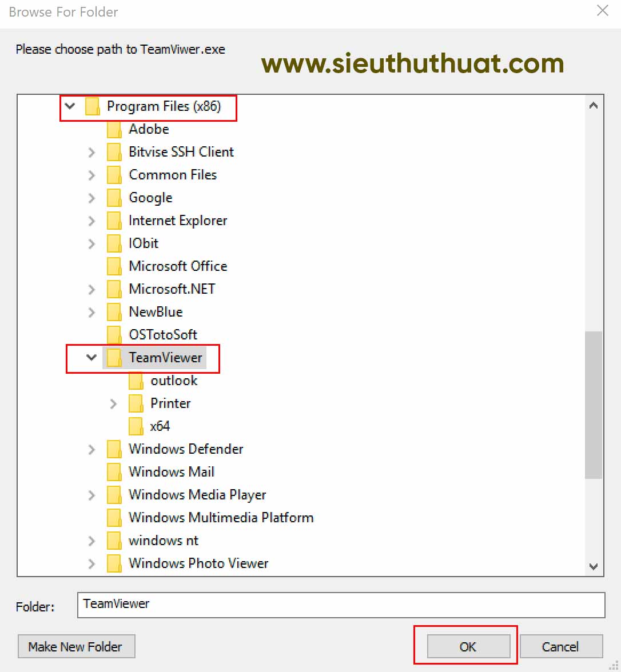Image resolution: width=621 pixels, height=672 pixels.
Task: Expand the Internet Explorer folder
Action: point(91,221)
